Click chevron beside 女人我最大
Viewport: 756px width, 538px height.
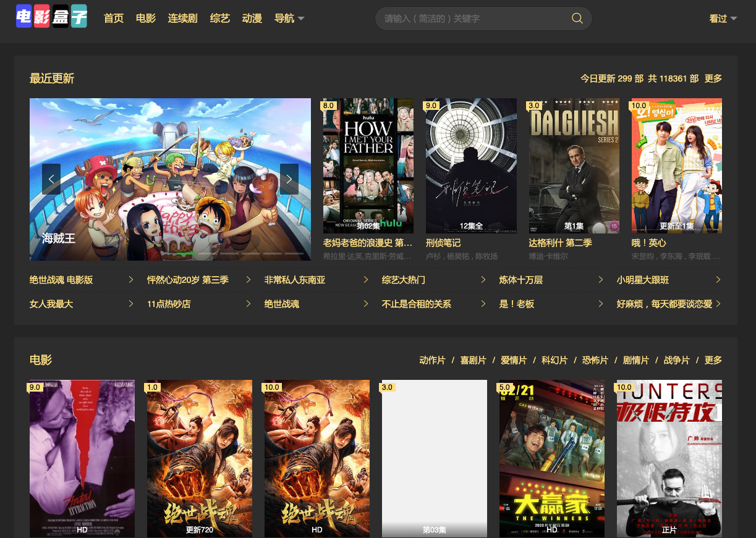131,304
